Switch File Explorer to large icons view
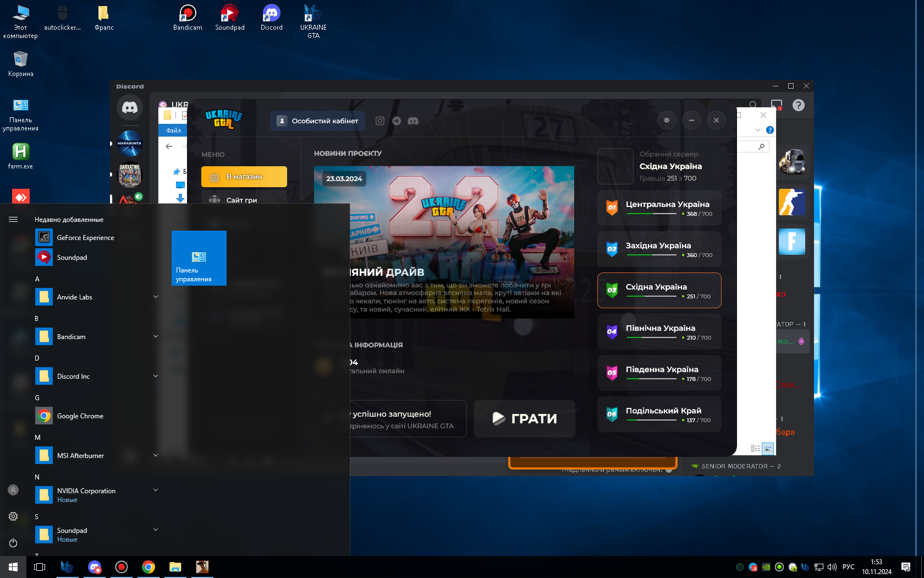The image size is (924, 578). coord(768,449)
